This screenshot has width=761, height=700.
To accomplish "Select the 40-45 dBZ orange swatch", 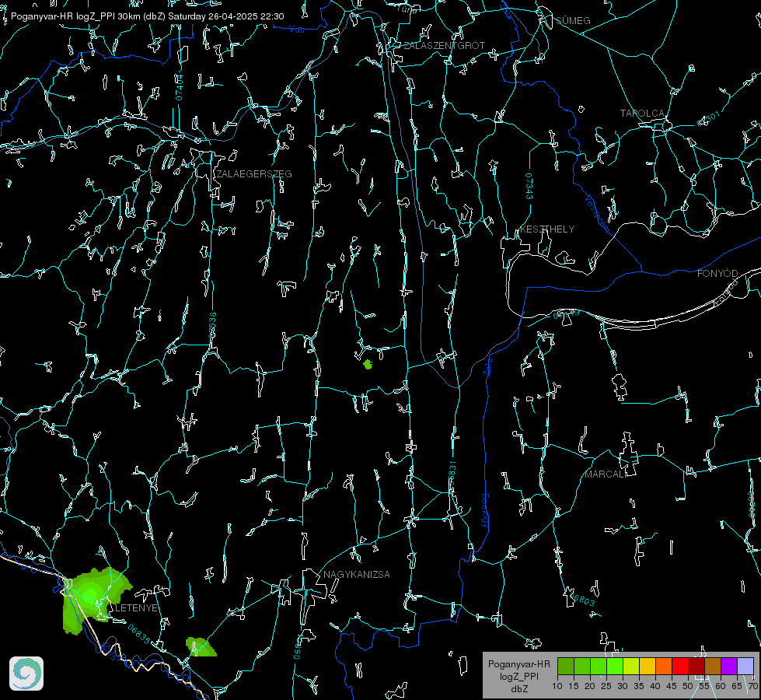I will [664, 666].
